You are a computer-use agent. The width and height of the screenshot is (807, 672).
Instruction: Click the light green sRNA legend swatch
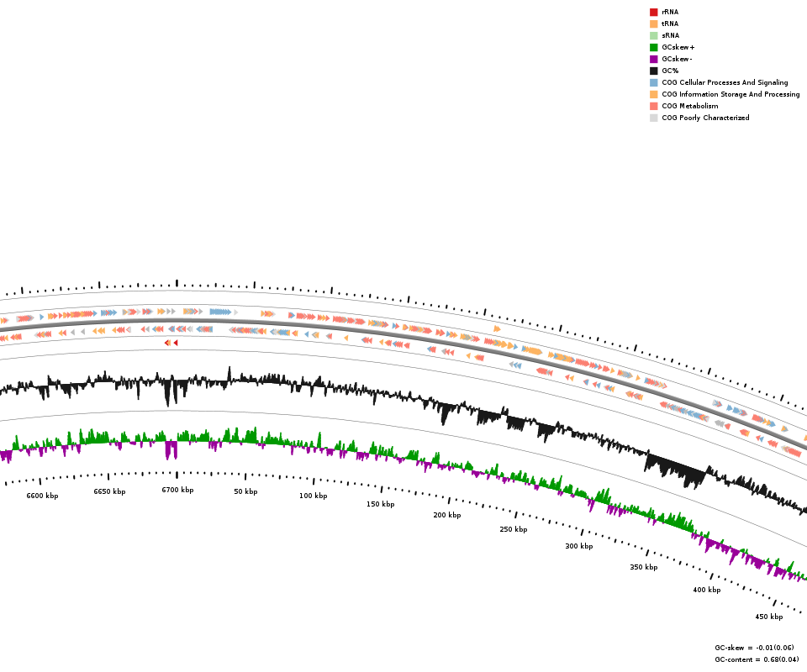[653, 36]
